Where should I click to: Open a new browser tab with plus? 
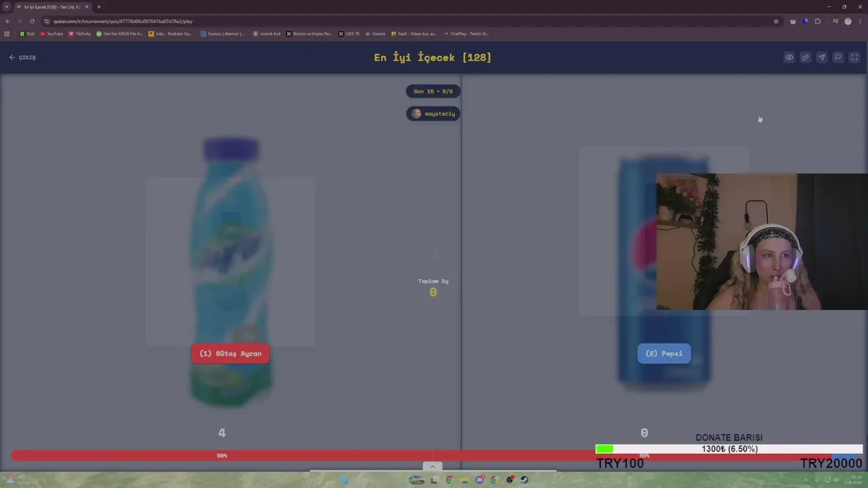pos(99,7)
